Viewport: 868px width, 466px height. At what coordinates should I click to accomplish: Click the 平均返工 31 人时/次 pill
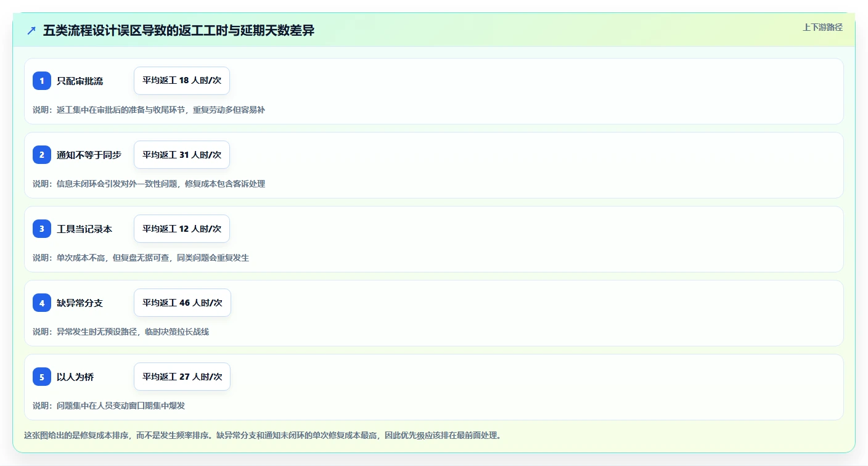click(182, 155)
